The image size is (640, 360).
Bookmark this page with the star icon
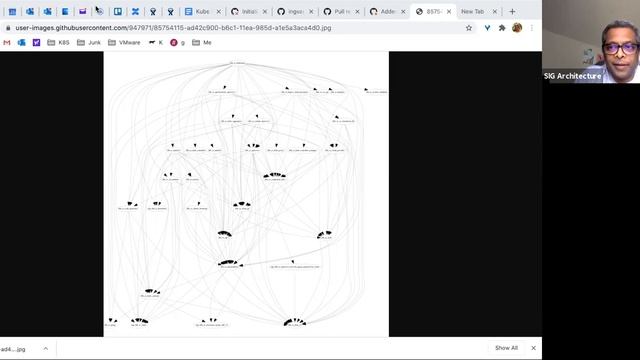469,28
